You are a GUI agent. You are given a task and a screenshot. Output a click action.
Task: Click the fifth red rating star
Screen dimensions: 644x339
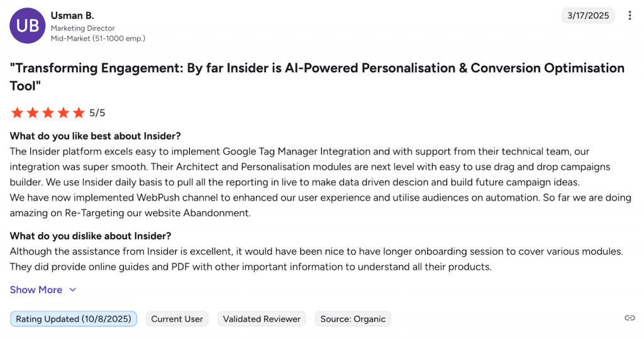coord(79,113)
